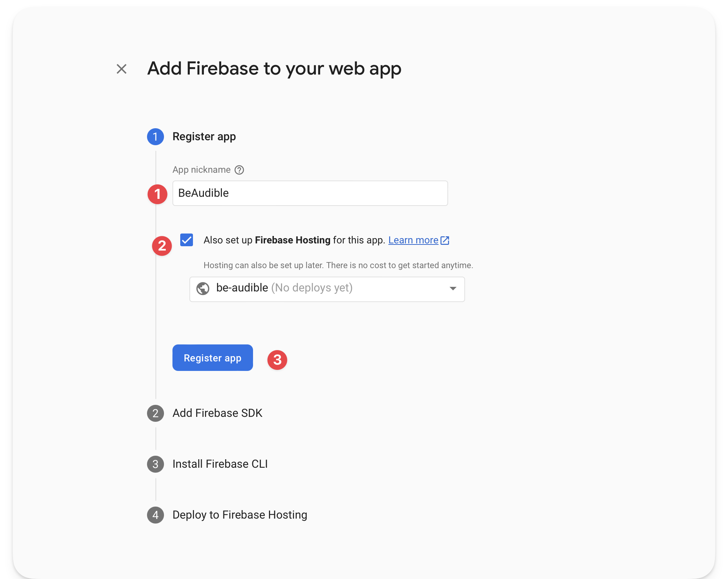The width and height of the screenshot is (728, 579).
Task: Click the step 3 circle beside Install Firebase CLI
Action: click(155, 464)
